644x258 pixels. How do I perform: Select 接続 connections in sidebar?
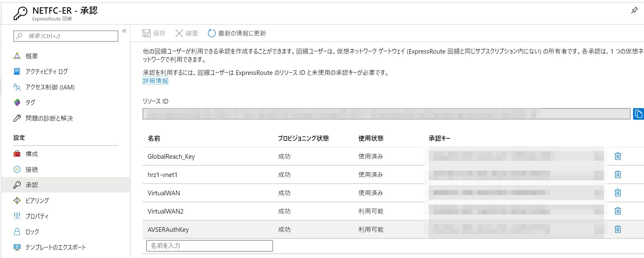[32, 170]
